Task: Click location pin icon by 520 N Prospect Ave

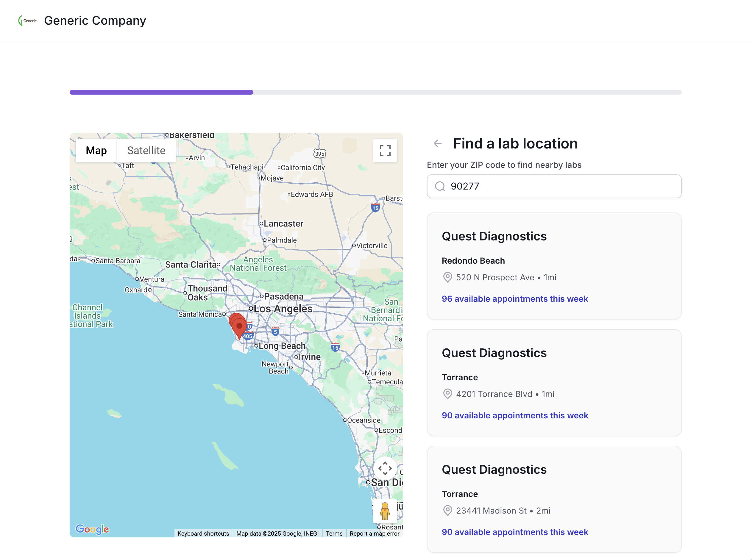Action: click(447, 277)
